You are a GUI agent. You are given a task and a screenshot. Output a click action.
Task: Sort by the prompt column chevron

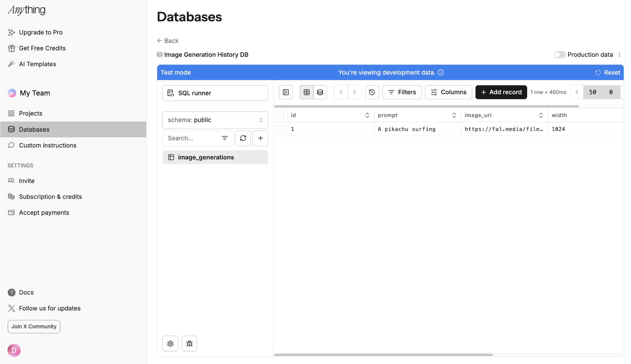pyautogui.click(x=454, y=115)
